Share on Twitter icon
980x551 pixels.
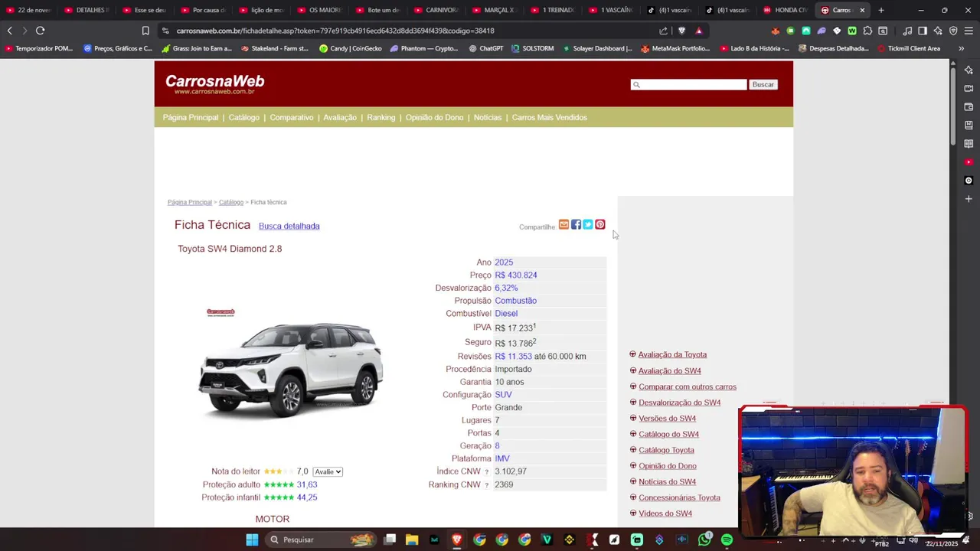[x=588, y=225]
